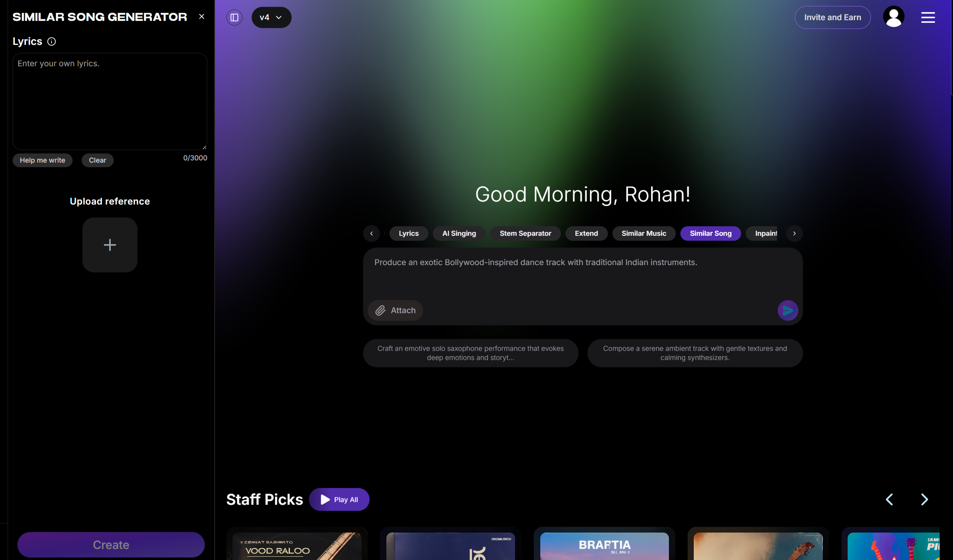Open the hamburger navigation menu
The height and width of the screenshot is (560, 953).
[929, 17]
